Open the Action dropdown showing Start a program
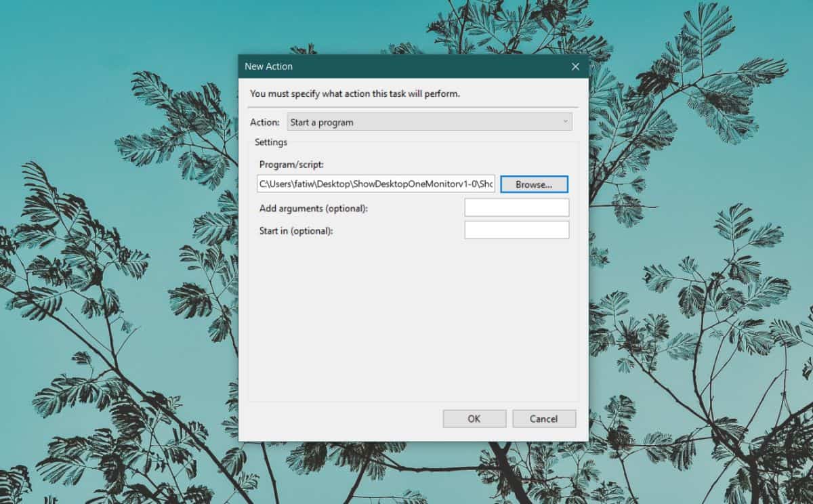Screen dimensions: 813x504 pyautogui.click(x=430, y=122)
